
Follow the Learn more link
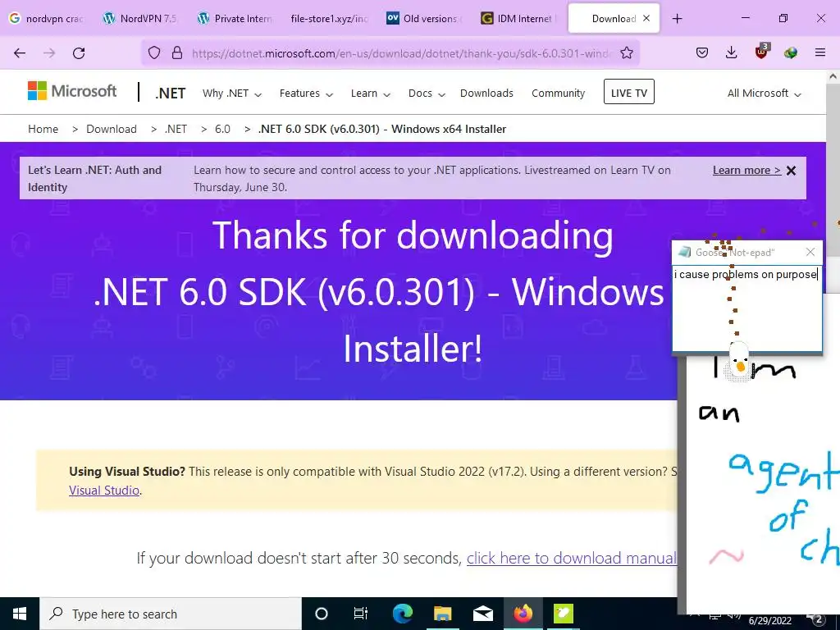[x=746, y=171]
